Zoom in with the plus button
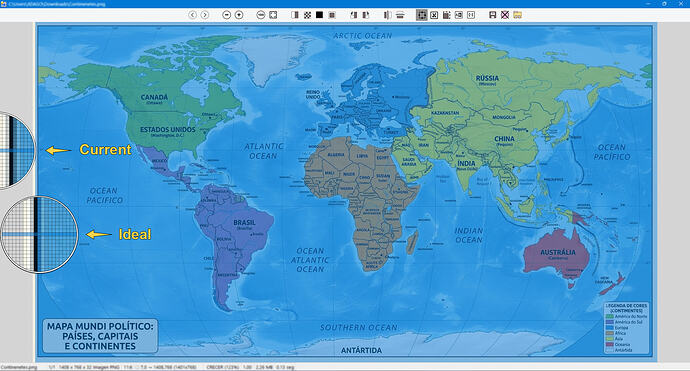 (x=239, y=15)
